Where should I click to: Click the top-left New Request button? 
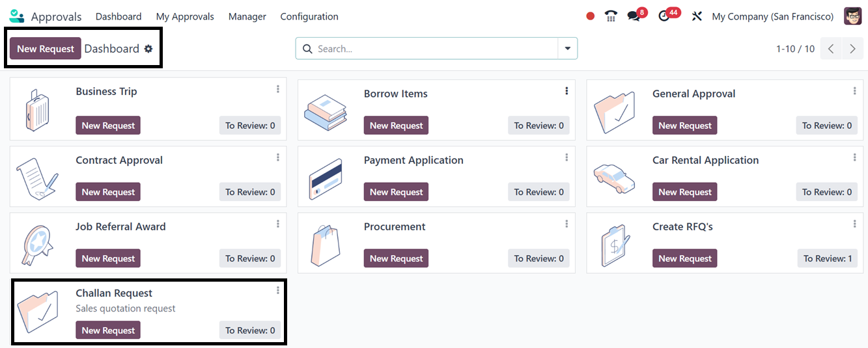46,49
